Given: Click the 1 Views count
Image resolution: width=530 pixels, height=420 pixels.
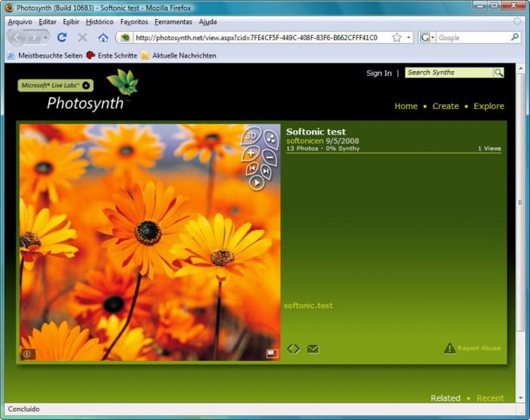Looking at the screenshot, I should 489,148.
